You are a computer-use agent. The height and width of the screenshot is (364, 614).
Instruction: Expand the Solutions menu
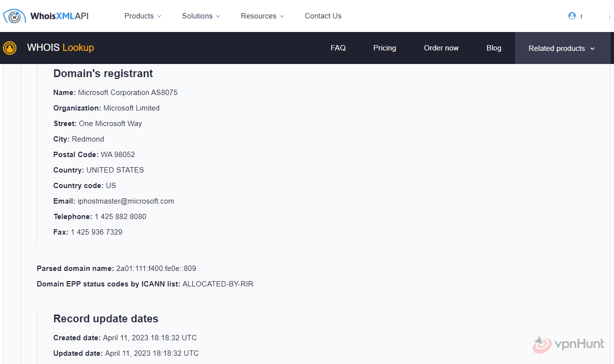(201, 16)
